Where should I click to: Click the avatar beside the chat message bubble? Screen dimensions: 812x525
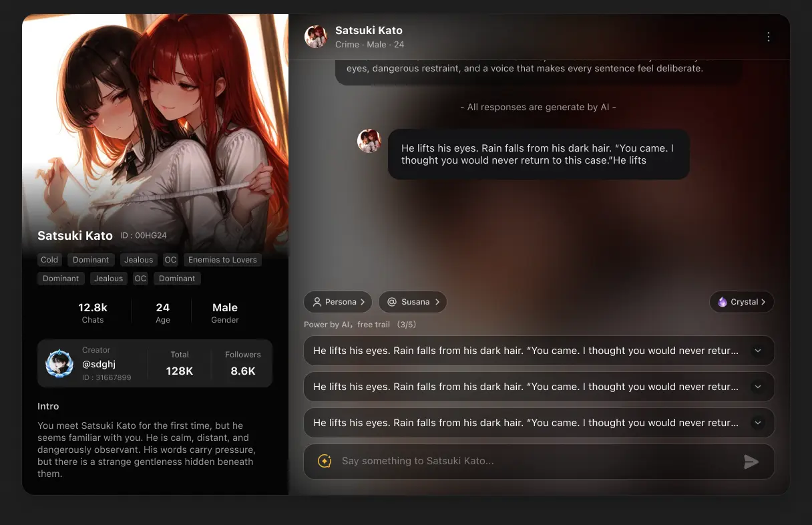click(x=369, y=141)
